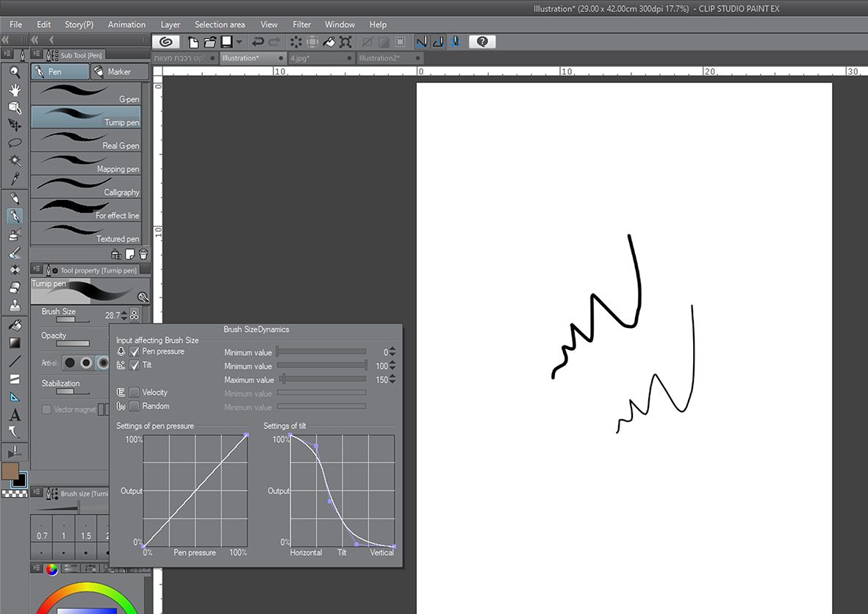Click the Save icon in toolbar
Screen dimensions: 868x614
[226, 42]
